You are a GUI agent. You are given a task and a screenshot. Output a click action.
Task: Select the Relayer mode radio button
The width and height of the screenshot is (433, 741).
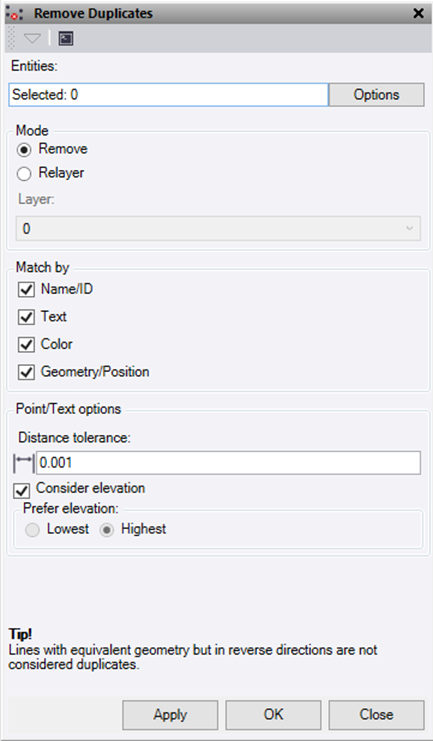point(24,174)
